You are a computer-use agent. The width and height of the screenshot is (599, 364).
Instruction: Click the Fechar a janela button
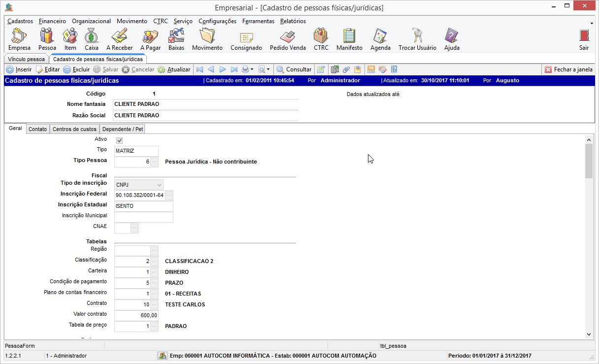coord(568,69)
